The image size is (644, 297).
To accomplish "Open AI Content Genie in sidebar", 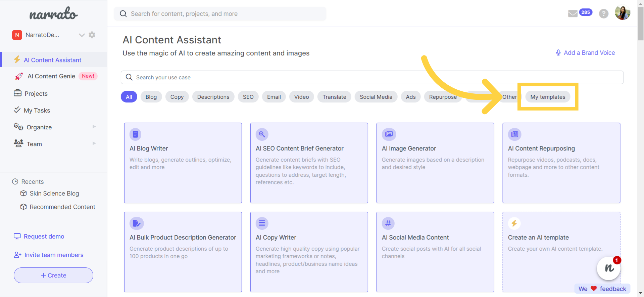I will click(x=51, y=76).
